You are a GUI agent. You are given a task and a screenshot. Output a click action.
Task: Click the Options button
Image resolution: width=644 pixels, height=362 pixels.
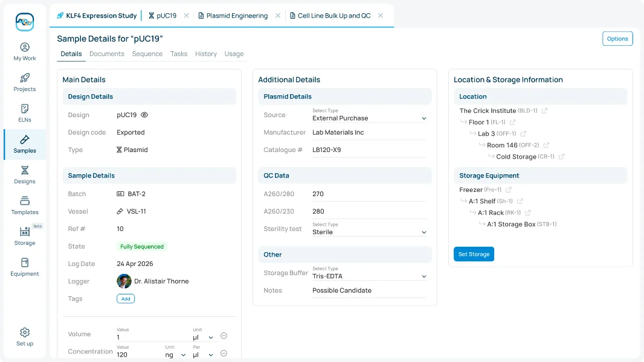pos(617,39)
